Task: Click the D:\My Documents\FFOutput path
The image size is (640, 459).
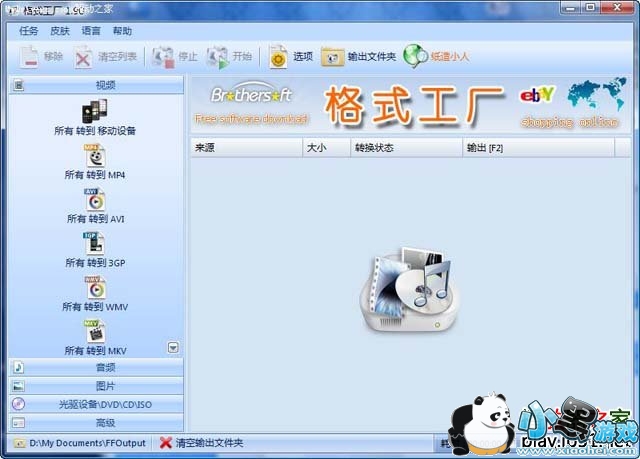Action: point(87,443)
